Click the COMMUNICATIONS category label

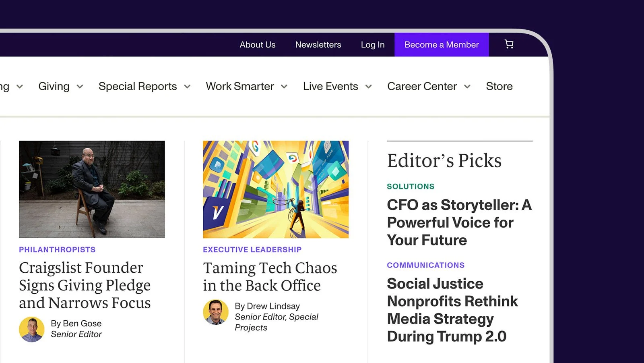425,265
